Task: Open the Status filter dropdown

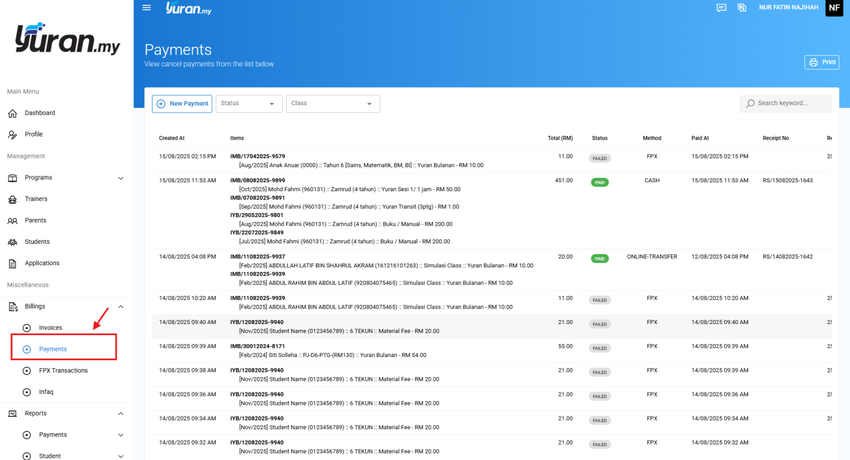Action: coord(249,103)
